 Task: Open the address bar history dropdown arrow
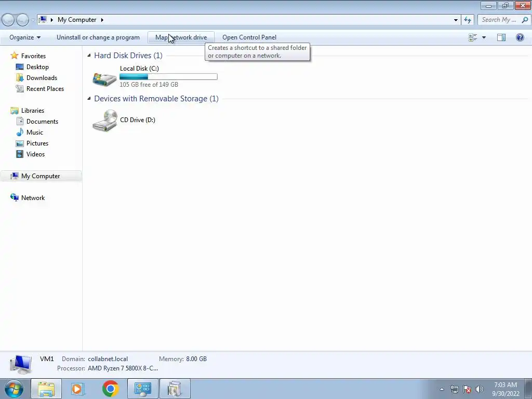click(x=456, y=20)
